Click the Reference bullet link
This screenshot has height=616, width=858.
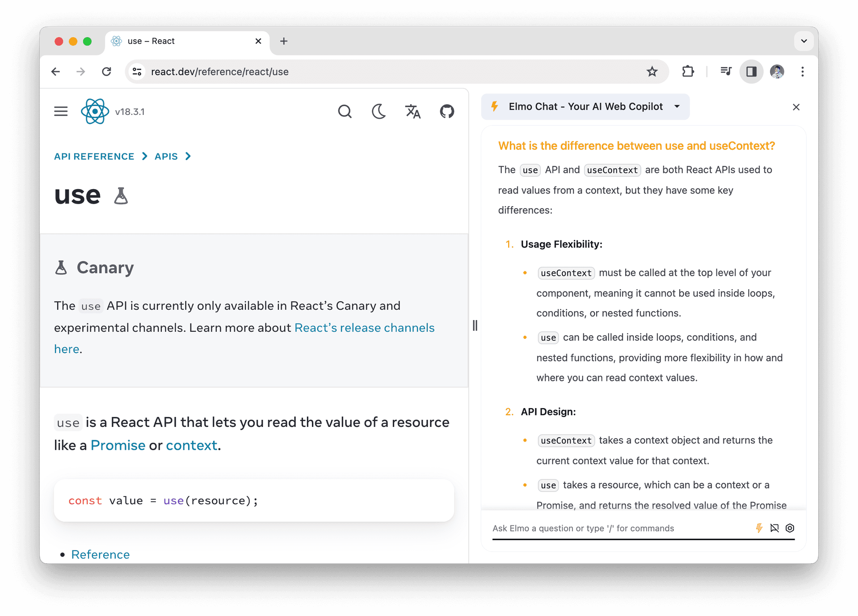tap(100, 554)
